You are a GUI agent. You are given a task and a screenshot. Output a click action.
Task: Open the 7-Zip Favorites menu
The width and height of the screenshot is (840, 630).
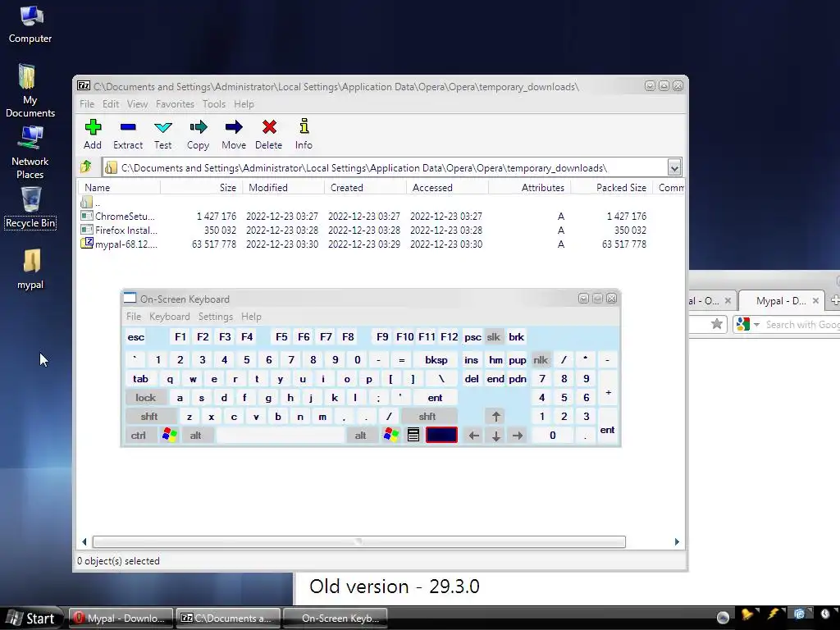[x=176, y=104]
